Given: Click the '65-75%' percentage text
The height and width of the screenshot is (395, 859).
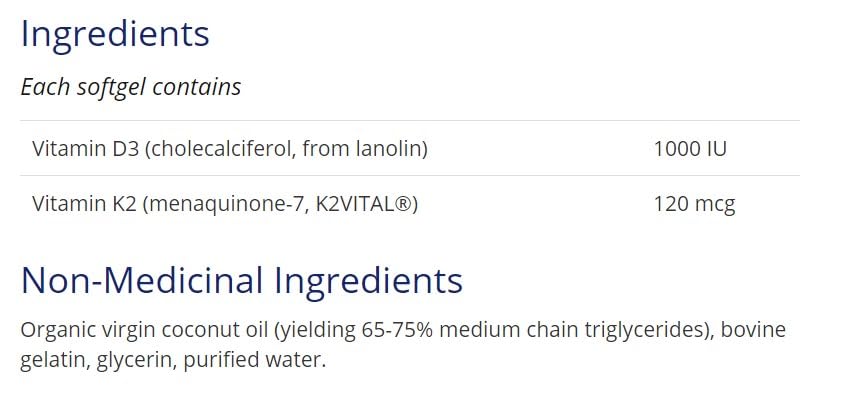Looking at the screenshot, I should tap(398, 330).
